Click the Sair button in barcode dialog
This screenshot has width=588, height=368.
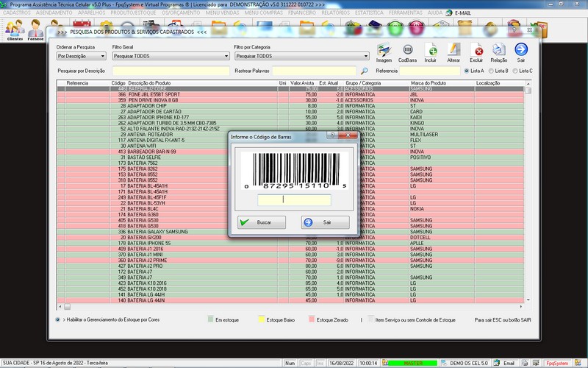[325, 222]
